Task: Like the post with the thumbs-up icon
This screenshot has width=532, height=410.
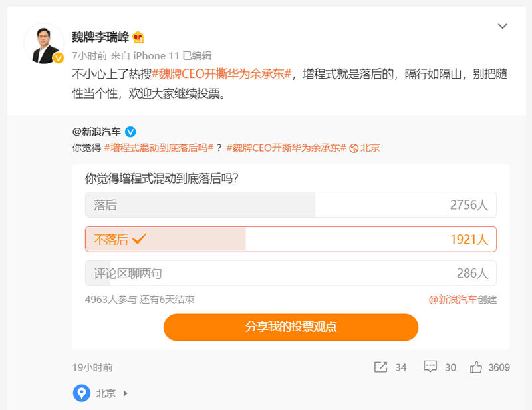Action: (477, 367)
